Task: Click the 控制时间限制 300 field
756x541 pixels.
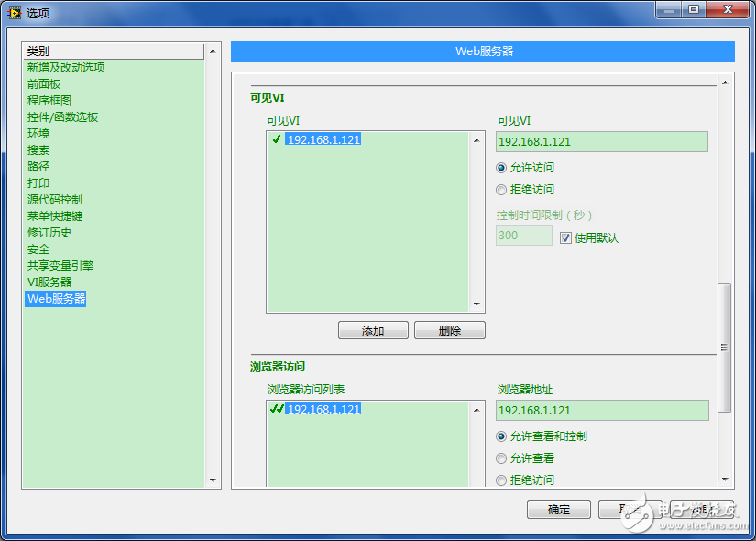Action: pos(524,236)
